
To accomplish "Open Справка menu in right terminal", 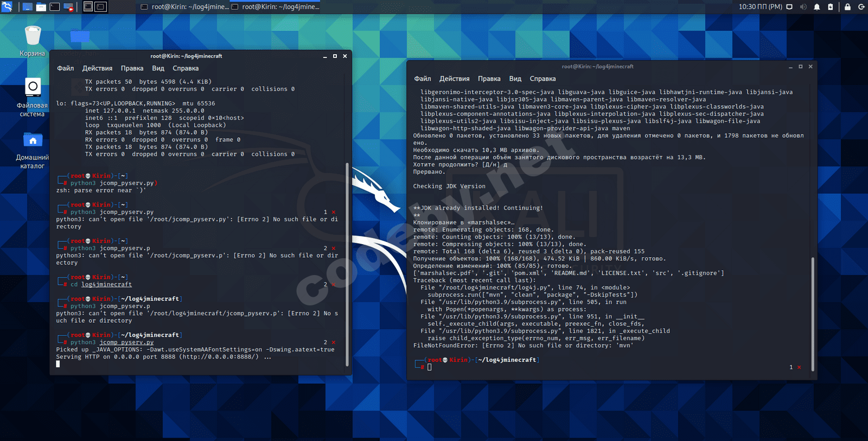I will 542,79.
